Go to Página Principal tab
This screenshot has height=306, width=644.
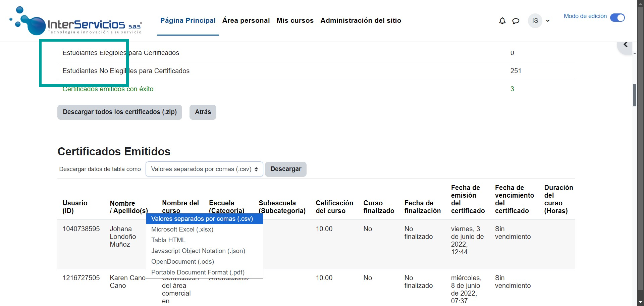point(188,20)
